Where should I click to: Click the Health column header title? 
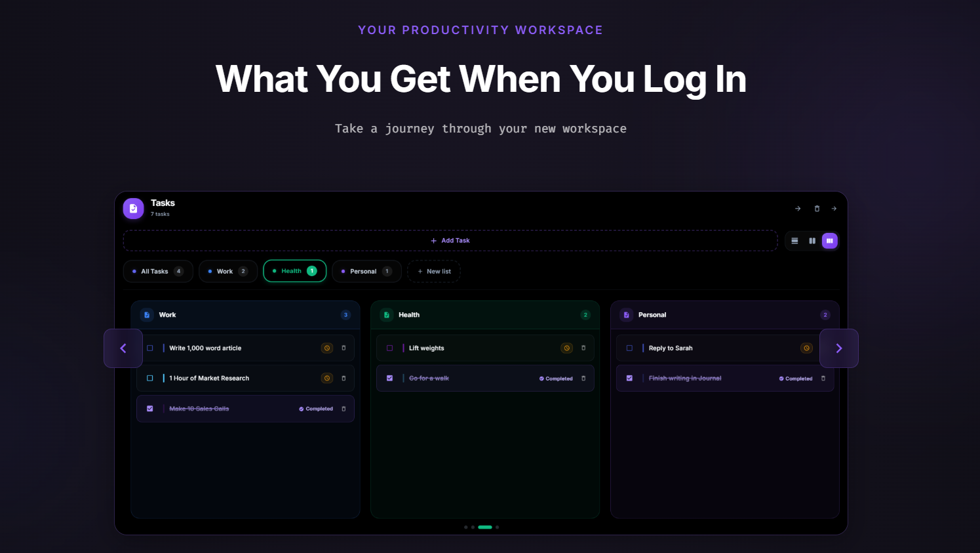(409, 315)
